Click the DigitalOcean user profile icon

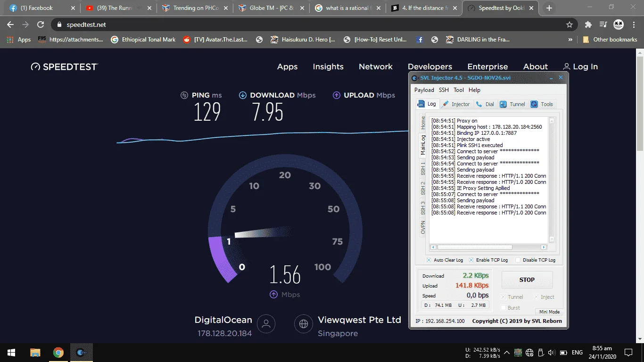266,324
